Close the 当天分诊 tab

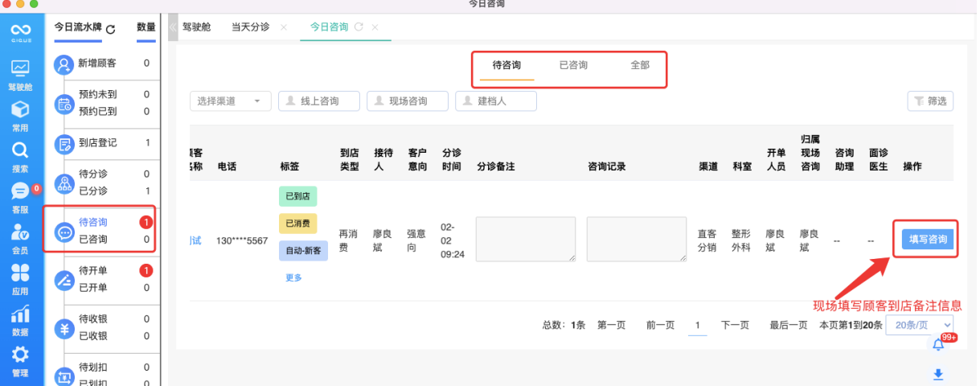coord(283,27)
